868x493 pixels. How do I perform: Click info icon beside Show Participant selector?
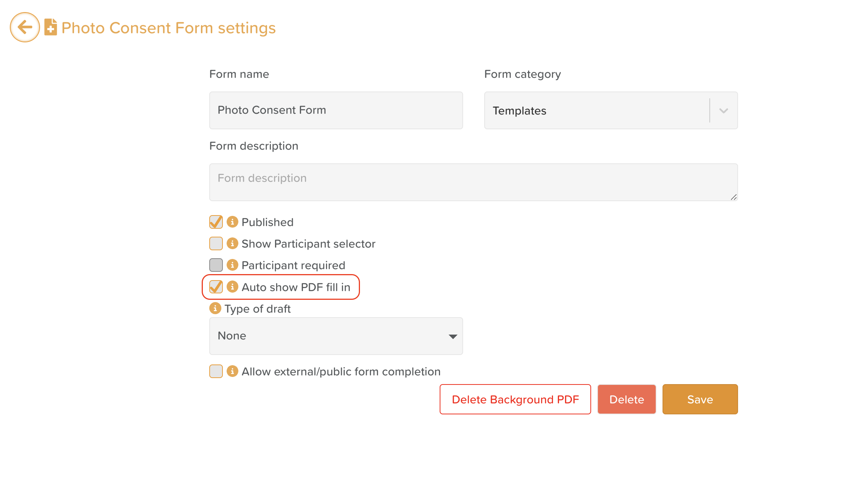click(x=232, y=243)
